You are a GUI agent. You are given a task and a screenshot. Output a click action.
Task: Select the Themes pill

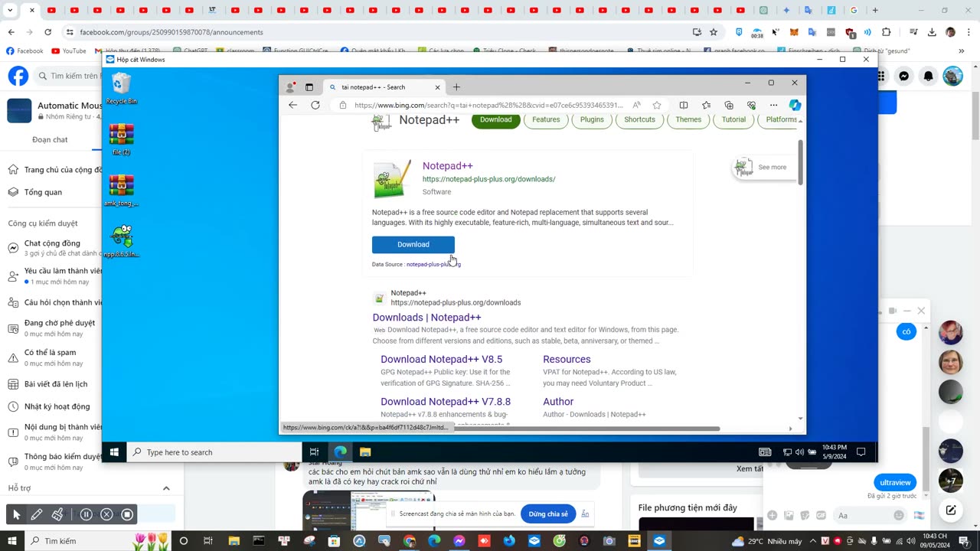(x=688, y=120)
